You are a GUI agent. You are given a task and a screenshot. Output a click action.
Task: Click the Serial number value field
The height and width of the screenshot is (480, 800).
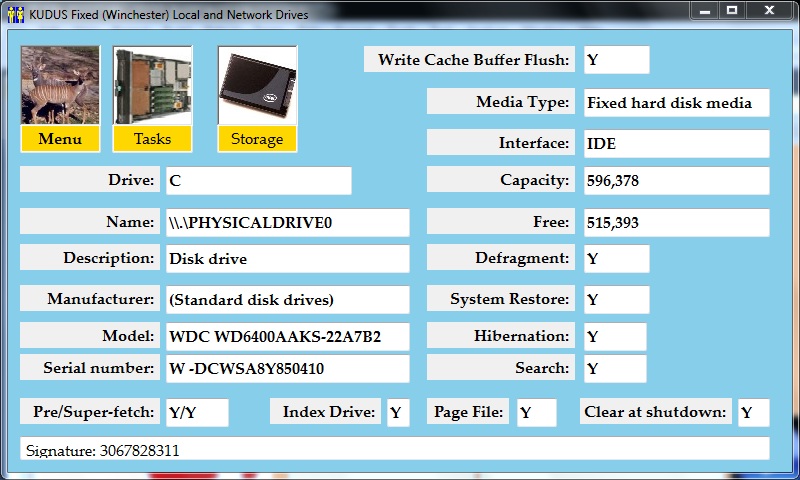pyautogui.click(x=287, y=368)
